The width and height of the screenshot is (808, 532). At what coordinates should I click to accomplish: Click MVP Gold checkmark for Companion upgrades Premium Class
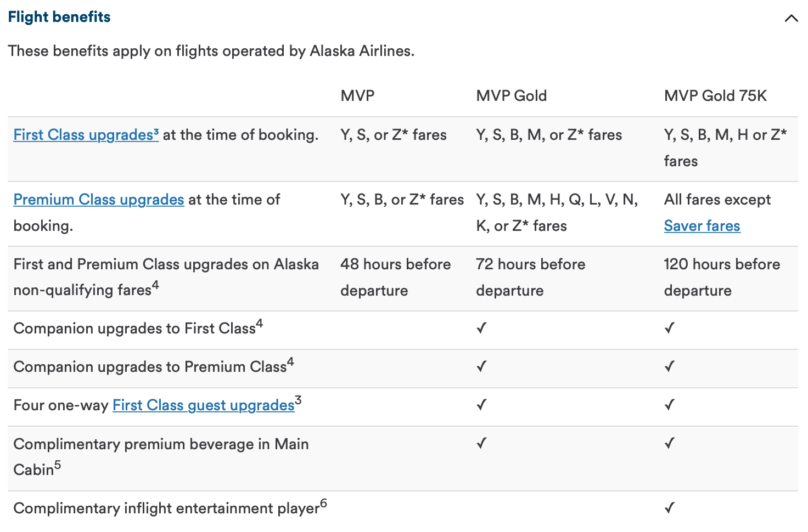coord(481,367)
